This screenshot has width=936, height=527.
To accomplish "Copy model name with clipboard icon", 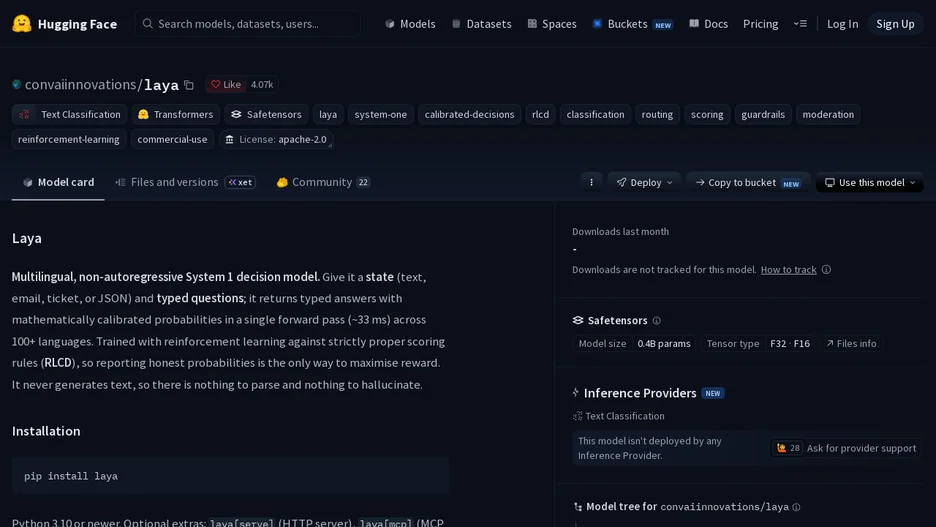I will (x=189, y=85).
